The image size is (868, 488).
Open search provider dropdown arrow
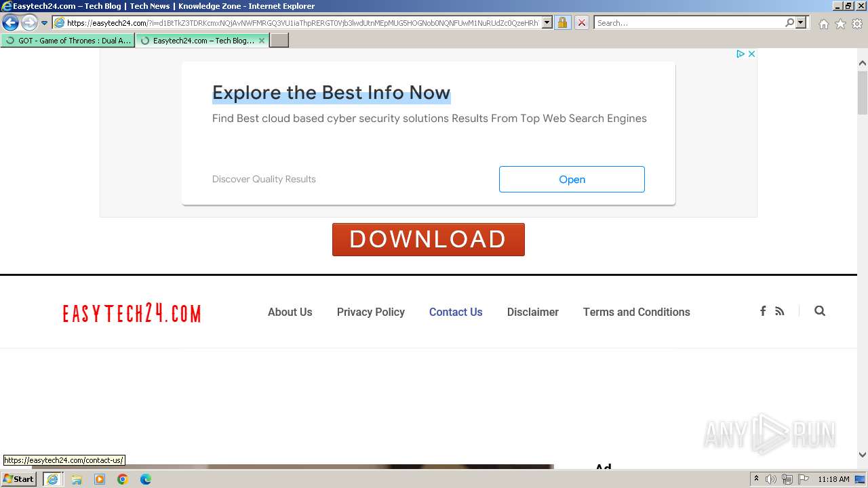click(801, 23)
